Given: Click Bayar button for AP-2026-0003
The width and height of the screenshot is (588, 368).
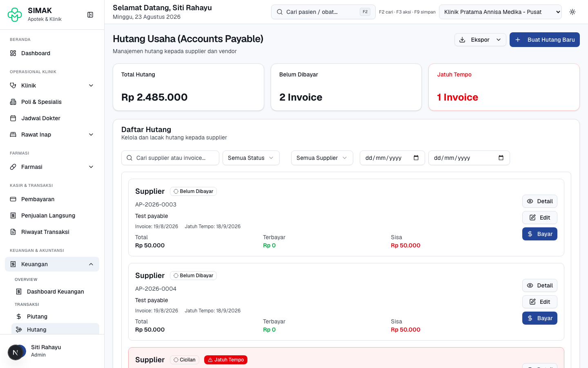Looking at the screenshot, I should tap(540, 234).
